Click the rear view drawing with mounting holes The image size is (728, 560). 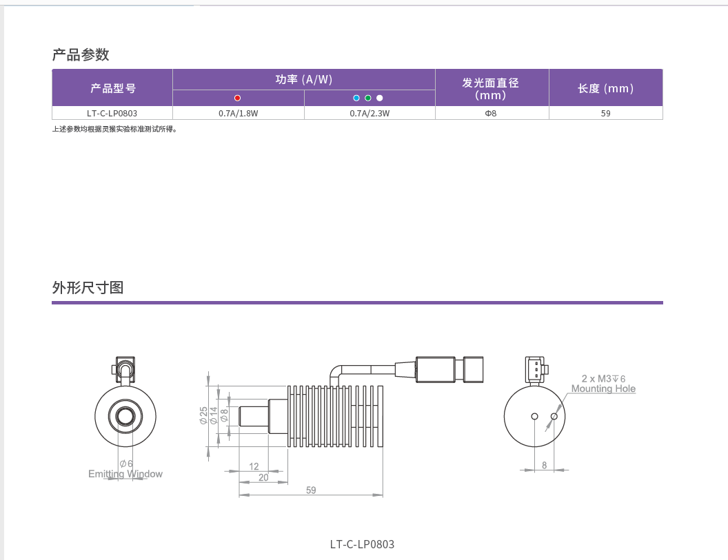[x=534, y=403]
